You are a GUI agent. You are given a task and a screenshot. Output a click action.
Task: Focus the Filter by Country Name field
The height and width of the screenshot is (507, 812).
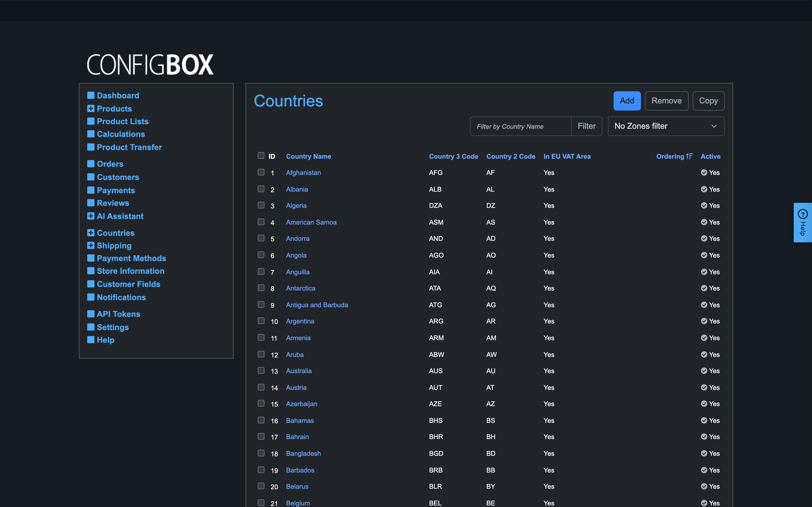(520, 126)
